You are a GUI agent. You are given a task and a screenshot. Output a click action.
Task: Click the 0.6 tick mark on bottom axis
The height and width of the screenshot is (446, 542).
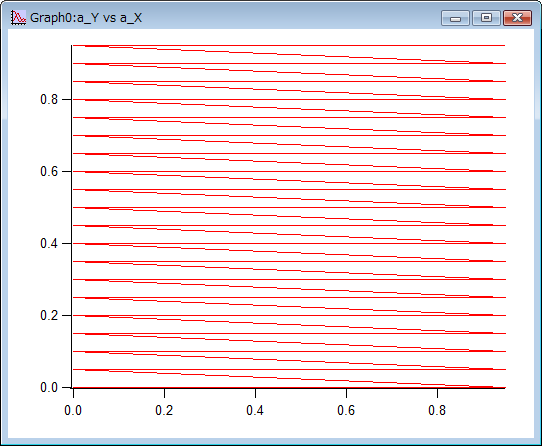point(346,393)
